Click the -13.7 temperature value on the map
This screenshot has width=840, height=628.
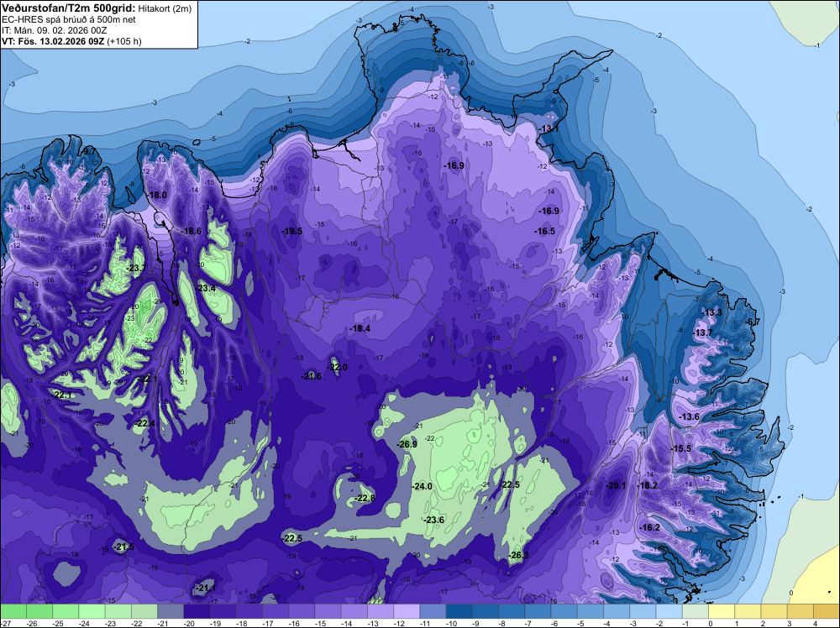coord(702,332)
